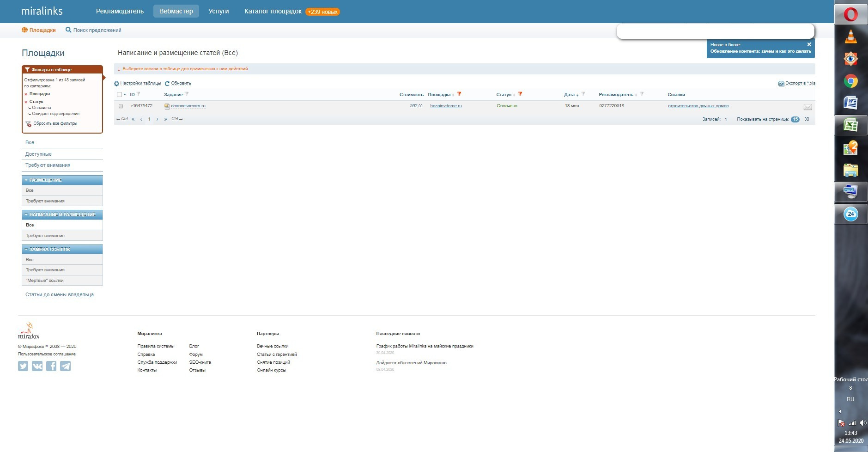868x452 pixels.
Task: Click the filter funnel icon on Площадка column
Action: click(x=459, y=94)
